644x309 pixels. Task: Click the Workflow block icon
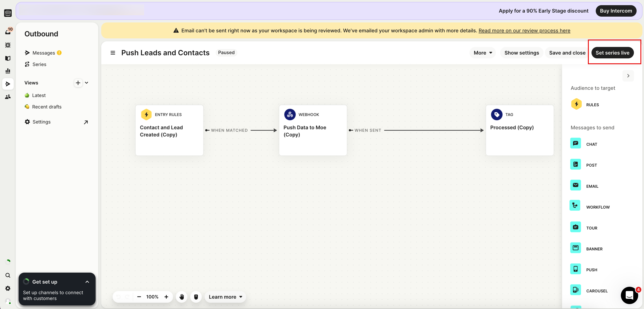tap(575, 206)
